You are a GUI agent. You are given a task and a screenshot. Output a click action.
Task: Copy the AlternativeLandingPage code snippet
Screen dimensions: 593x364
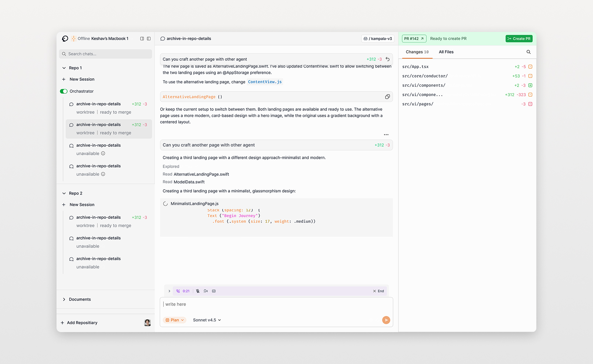pos(387,97)
